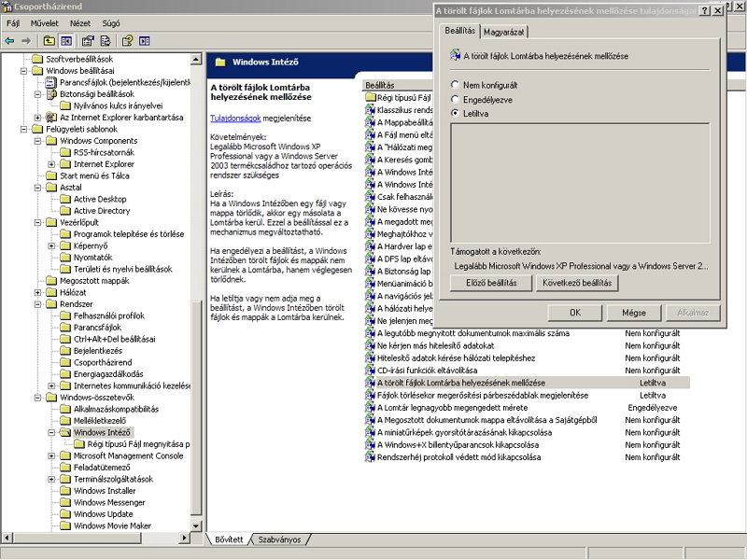
Task: Select the Start menü és Tálca tree item
Action: [94, 175]
